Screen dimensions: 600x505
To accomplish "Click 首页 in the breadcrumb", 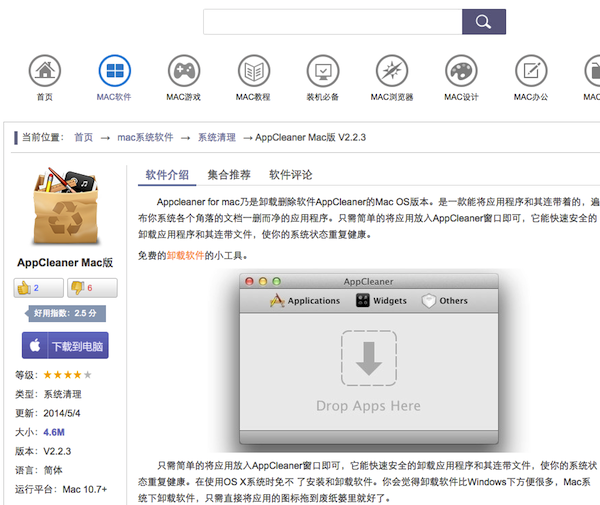I will tap(83, 137).
